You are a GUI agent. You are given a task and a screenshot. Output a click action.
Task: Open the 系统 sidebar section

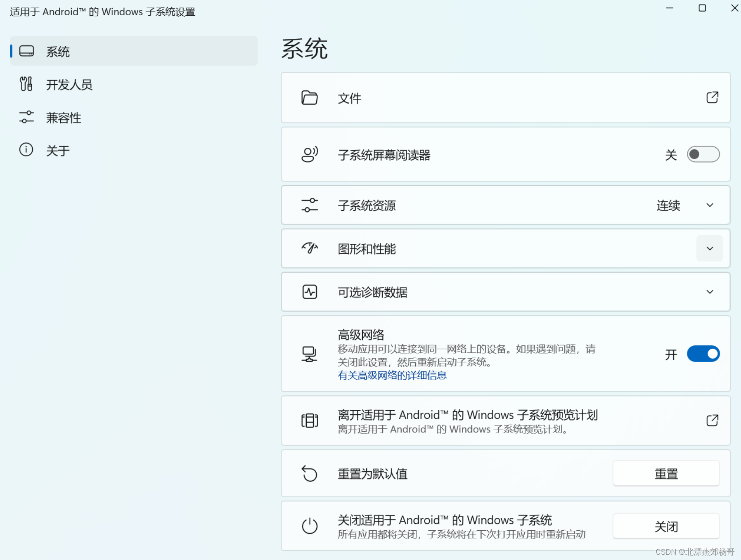tap(134, 51)
